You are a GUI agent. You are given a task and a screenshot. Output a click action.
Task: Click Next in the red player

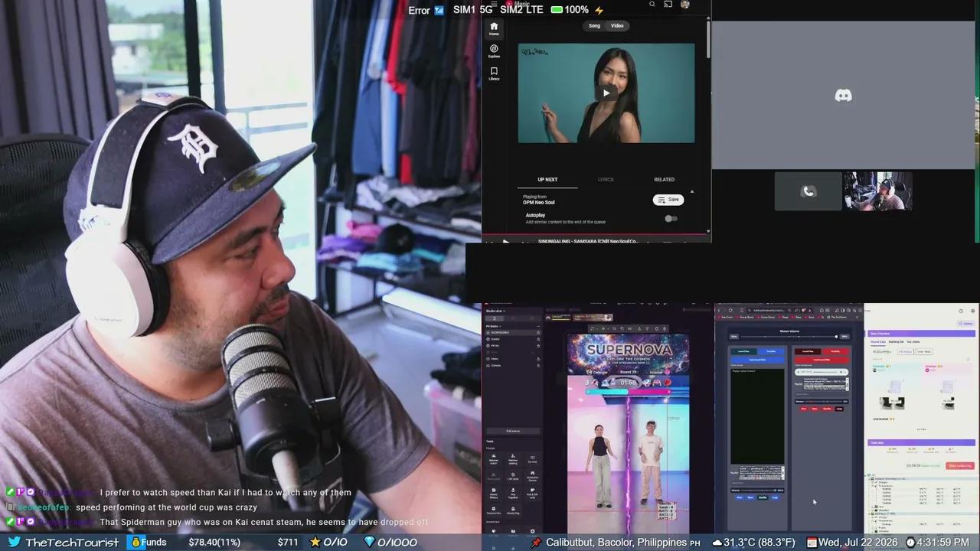point(815,409)
